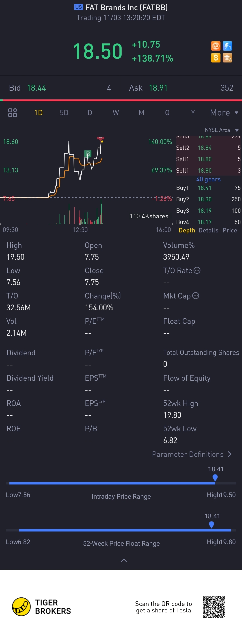Open the chart layout grid icon
Viewport: 242px width, 644px height.
tap(13, 112)
